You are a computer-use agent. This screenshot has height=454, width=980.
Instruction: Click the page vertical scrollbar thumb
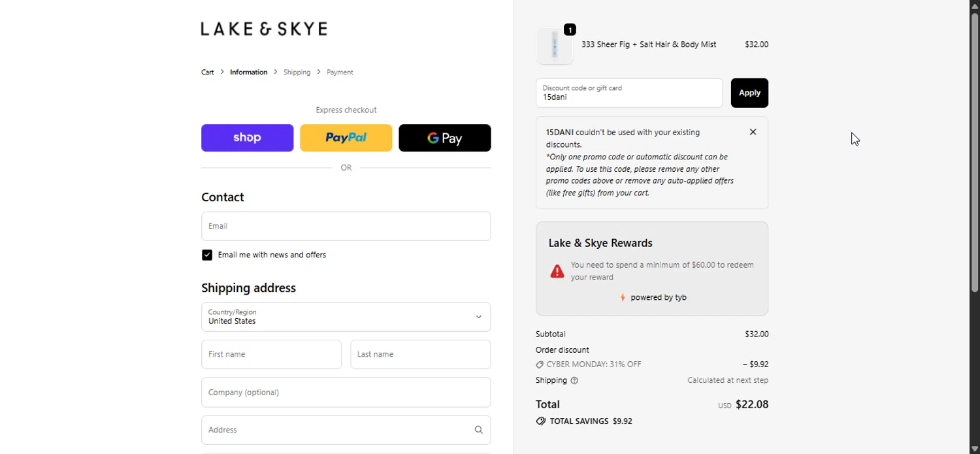(974, 152)
